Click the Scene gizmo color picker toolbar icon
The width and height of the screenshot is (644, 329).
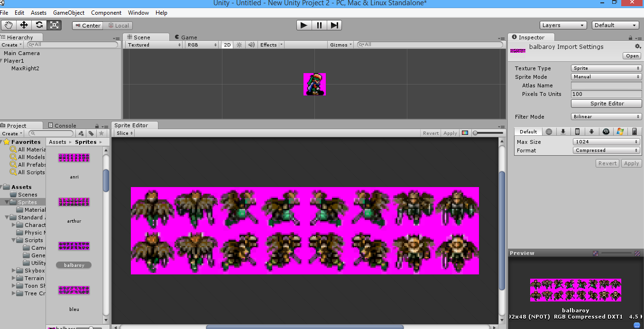click(x=464, y=133)
